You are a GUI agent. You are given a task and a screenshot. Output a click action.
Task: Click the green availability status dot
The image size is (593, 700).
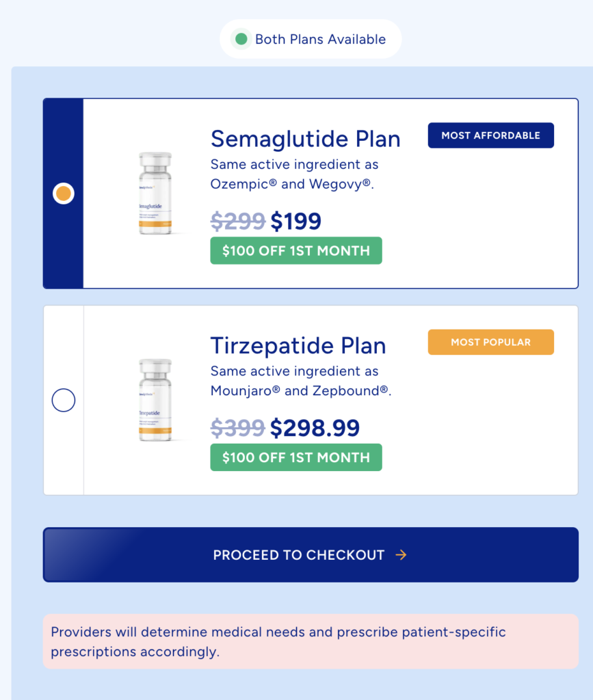coord(241,39)
